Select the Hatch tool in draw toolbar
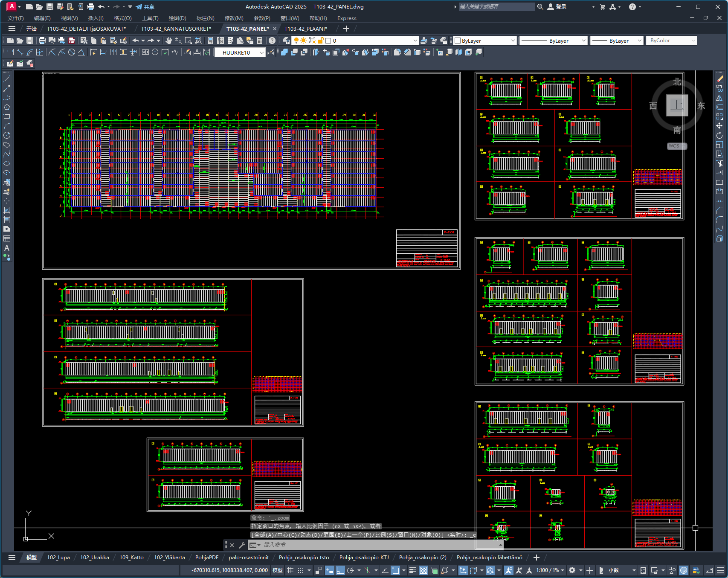 pos(7,210)
